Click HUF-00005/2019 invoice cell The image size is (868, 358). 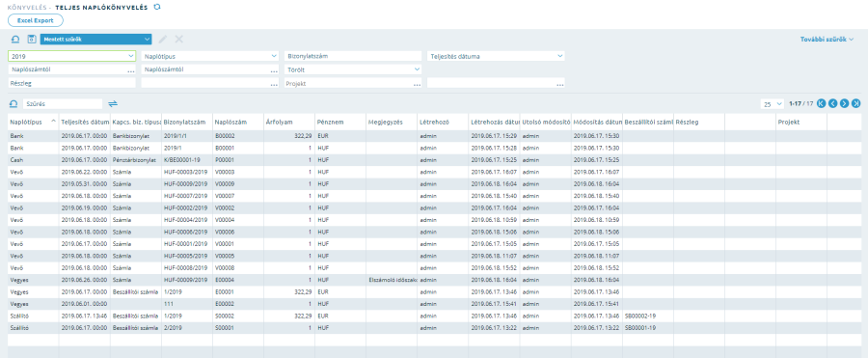[186, 256]
